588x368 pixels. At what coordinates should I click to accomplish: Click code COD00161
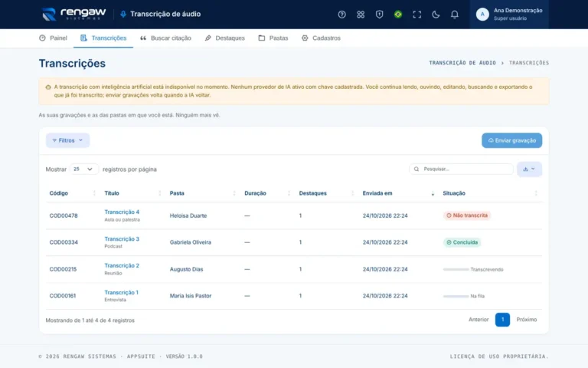coord(63,296)
